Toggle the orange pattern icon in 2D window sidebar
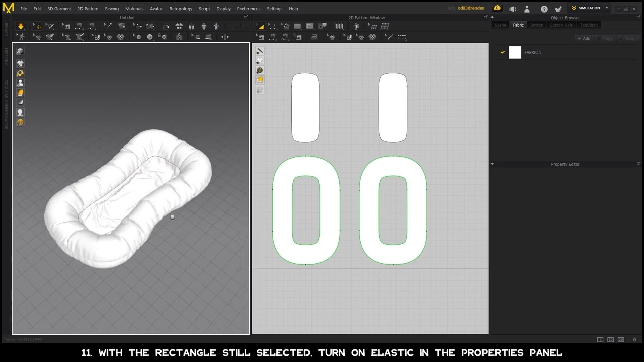The height and width of the screenshot is (362, 644). pos(260,80)
